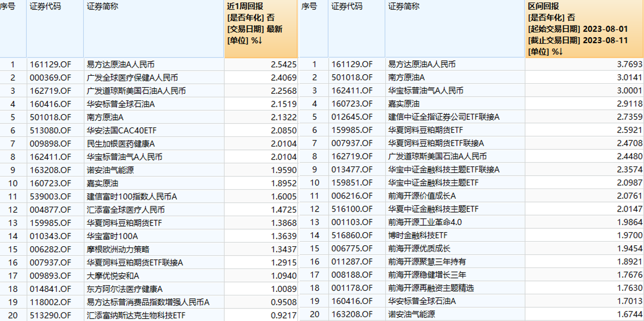Select fund code 516100.OF
Screen dimensions: 644x321
click(x=352, y=209)
